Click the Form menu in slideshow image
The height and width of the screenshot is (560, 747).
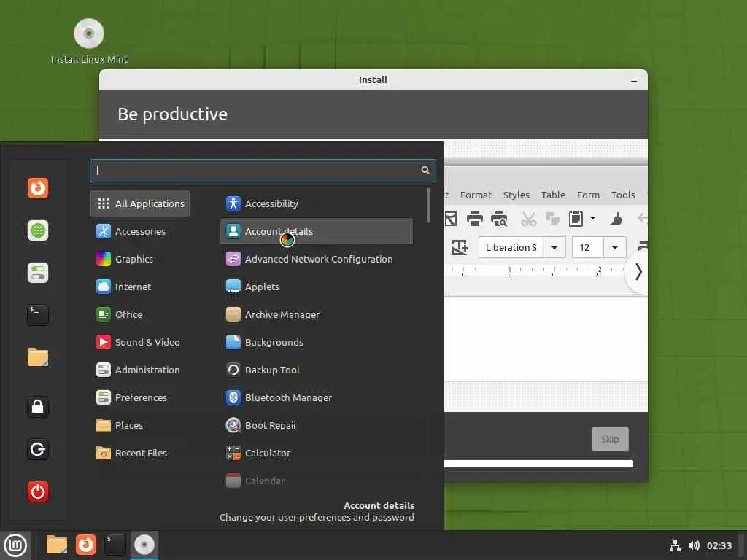click(x=588, y=195)
